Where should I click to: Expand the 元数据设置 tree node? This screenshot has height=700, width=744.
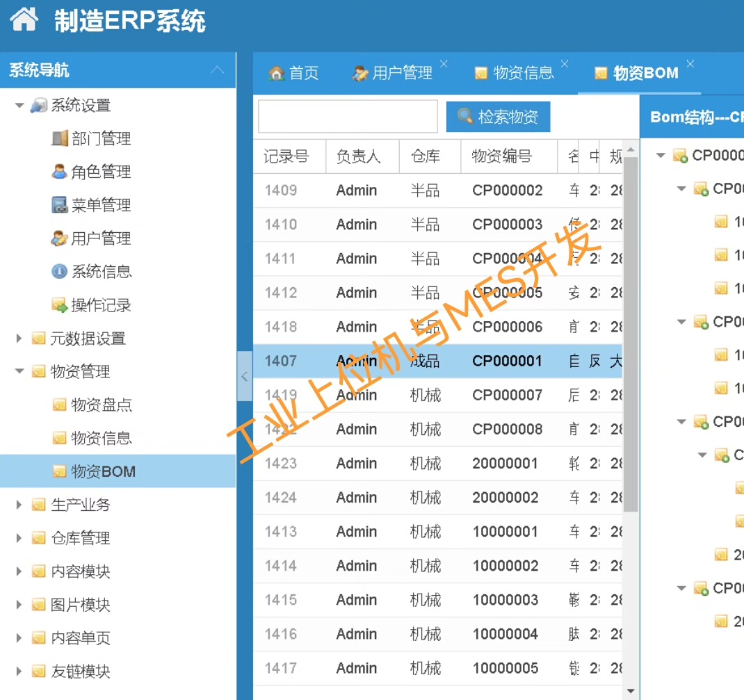pos(19,339)
